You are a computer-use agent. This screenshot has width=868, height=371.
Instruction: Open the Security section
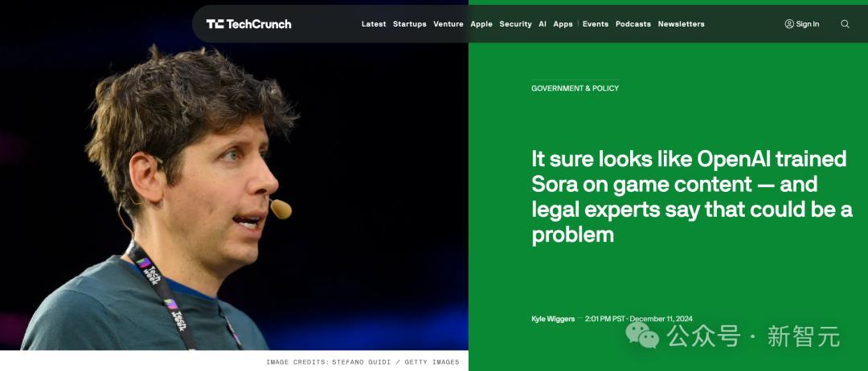point(515,24)
